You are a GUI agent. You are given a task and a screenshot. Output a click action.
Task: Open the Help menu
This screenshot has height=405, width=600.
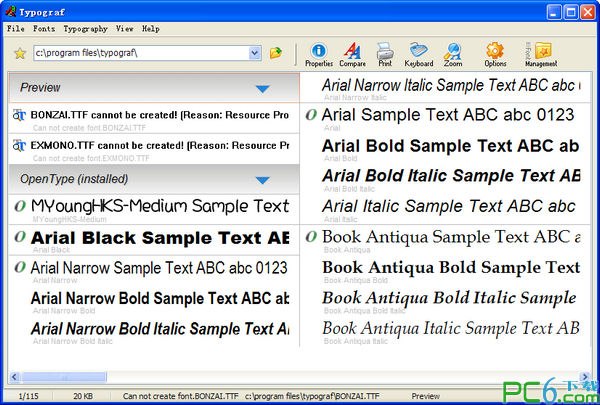151,29
